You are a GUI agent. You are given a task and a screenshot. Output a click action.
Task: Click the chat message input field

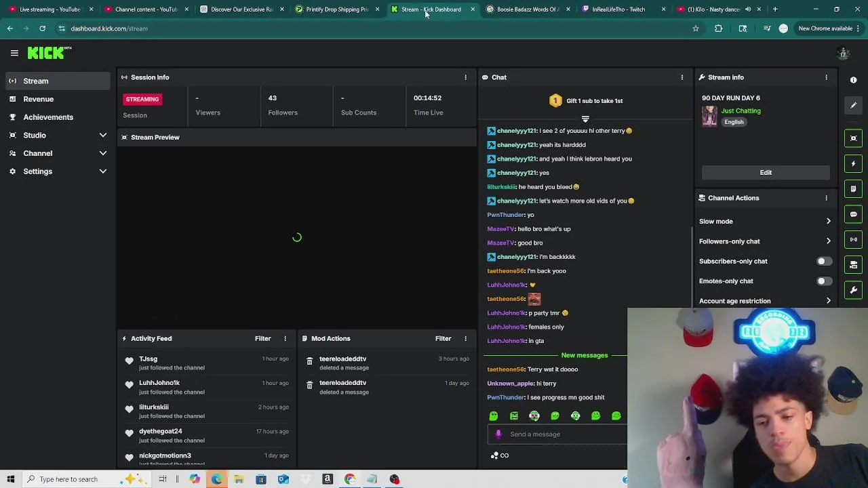(x=557, y=434)
